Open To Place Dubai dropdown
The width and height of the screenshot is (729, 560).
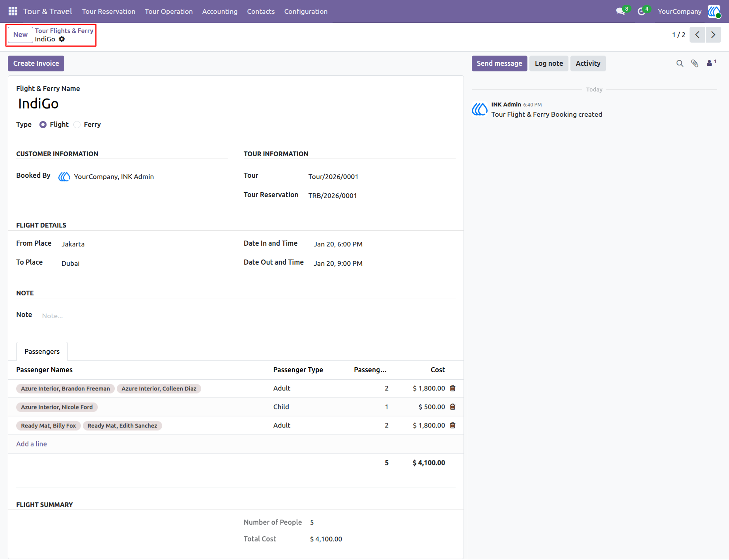pyautogui.click(x=144, y=263)
